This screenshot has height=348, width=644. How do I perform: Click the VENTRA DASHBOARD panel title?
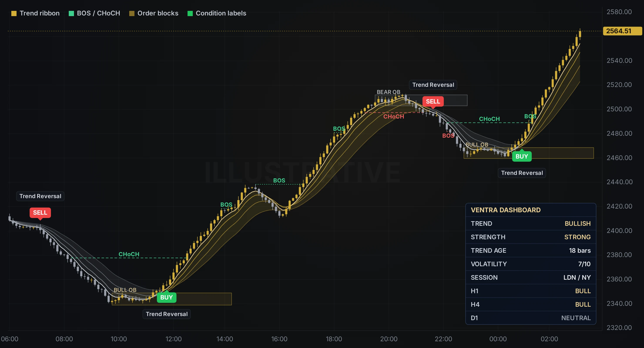click(x=506, y=210)
